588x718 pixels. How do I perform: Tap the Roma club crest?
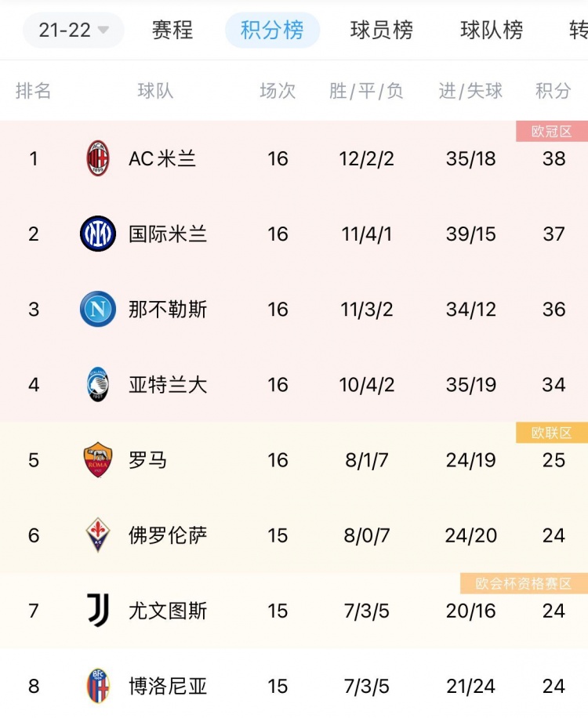click(98, 460)
